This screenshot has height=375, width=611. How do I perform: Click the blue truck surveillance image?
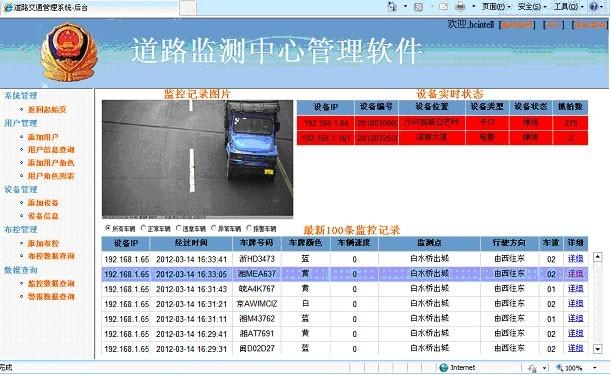point(197,159)
